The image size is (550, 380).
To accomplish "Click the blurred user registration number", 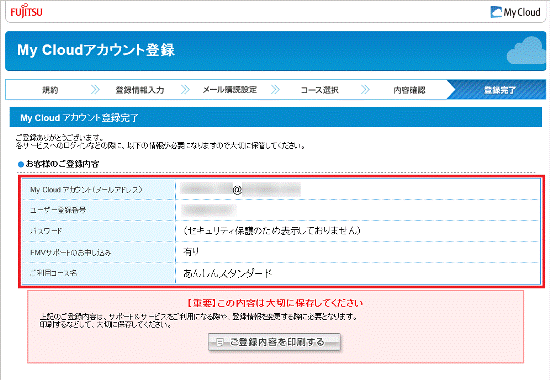I will click(x=208, y=210).
